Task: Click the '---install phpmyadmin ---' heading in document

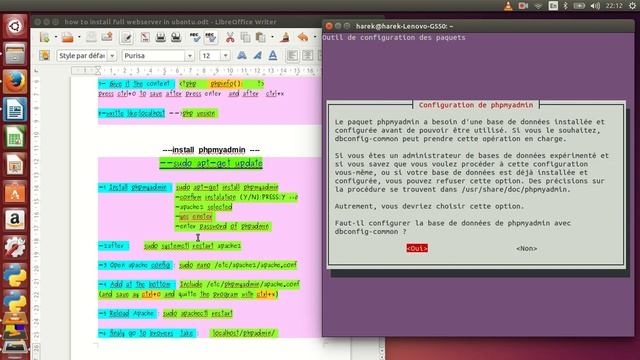Action: coord(211,150)
